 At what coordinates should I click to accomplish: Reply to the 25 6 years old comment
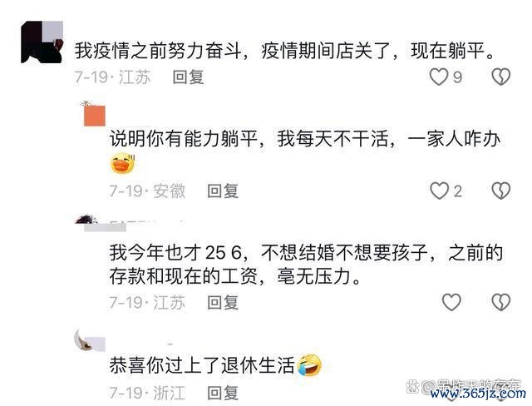coord(223,302)
